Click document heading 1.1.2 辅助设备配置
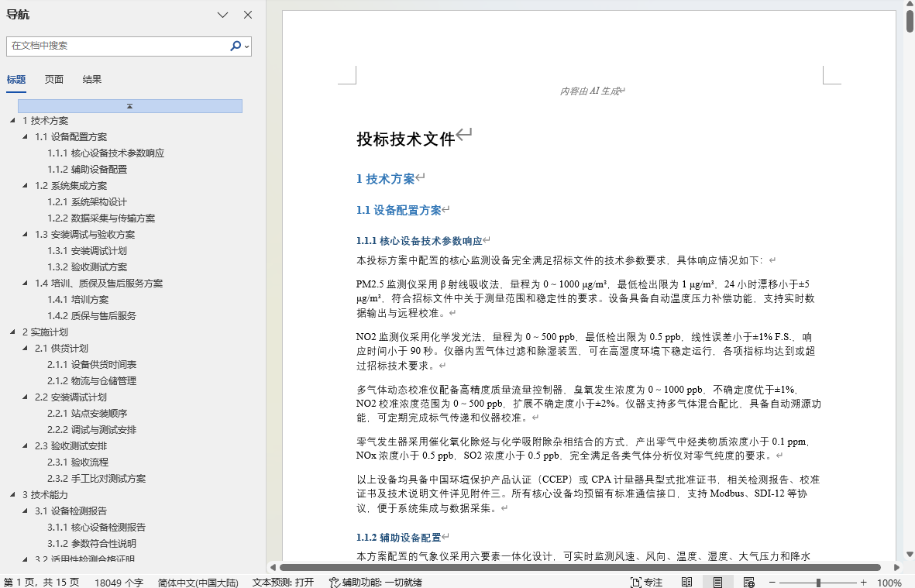The image size is (915, 588). pyautogui.click(x=398, y=537)
